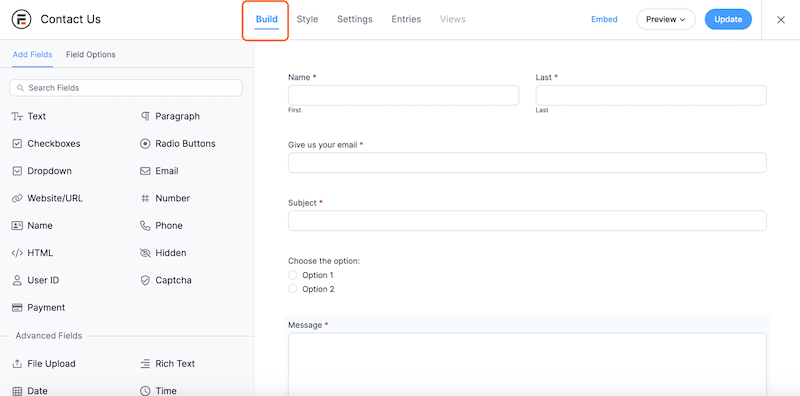This screenshot has width=800, height=396.
Task: Select the Option 1 radio button
Action: (293, 275)
